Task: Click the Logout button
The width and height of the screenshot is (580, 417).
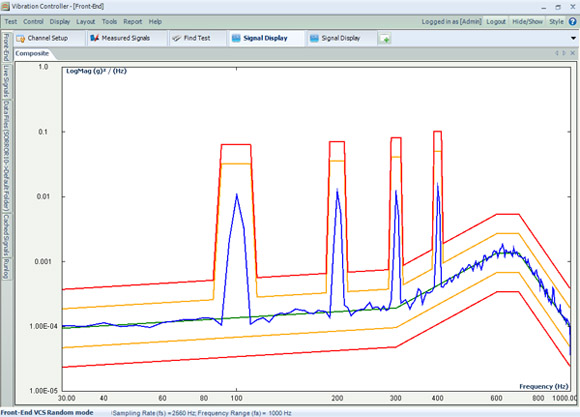Action: click(x=496, y=21)
